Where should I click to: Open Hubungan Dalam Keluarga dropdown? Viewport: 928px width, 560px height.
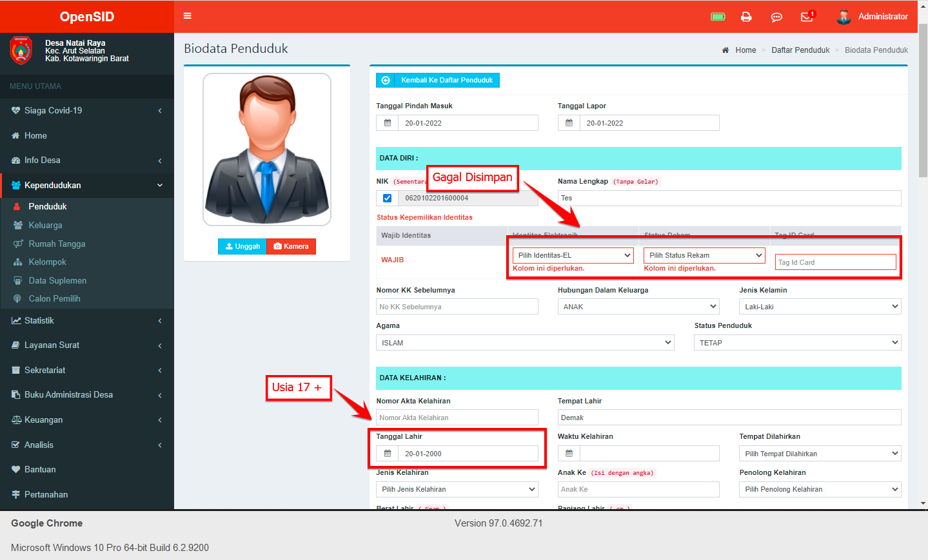pyautogui.click(x=638, y=307)
